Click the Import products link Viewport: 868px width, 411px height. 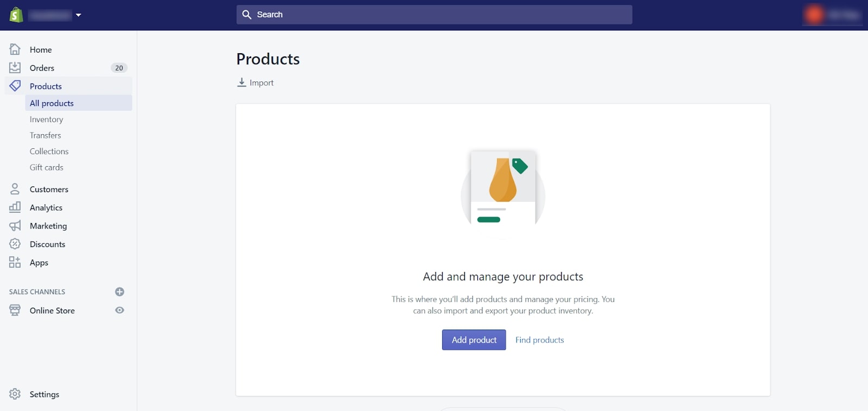[256, 83]
